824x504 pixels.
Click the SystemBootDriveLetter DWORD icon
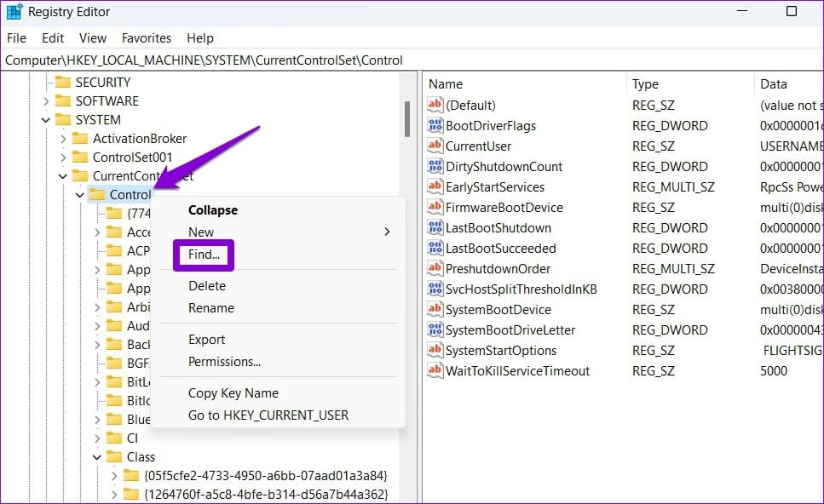(435, 329)
